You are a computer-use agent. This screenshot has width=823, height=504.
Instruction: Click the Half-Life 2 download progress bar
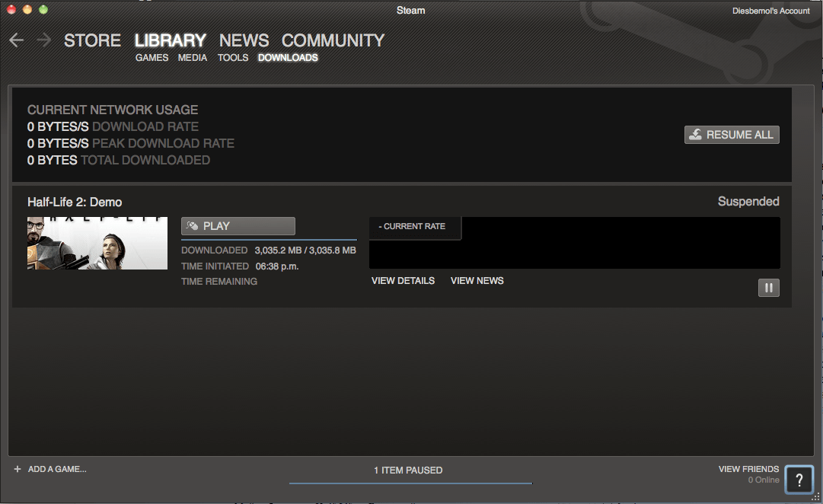click(269, 239)
